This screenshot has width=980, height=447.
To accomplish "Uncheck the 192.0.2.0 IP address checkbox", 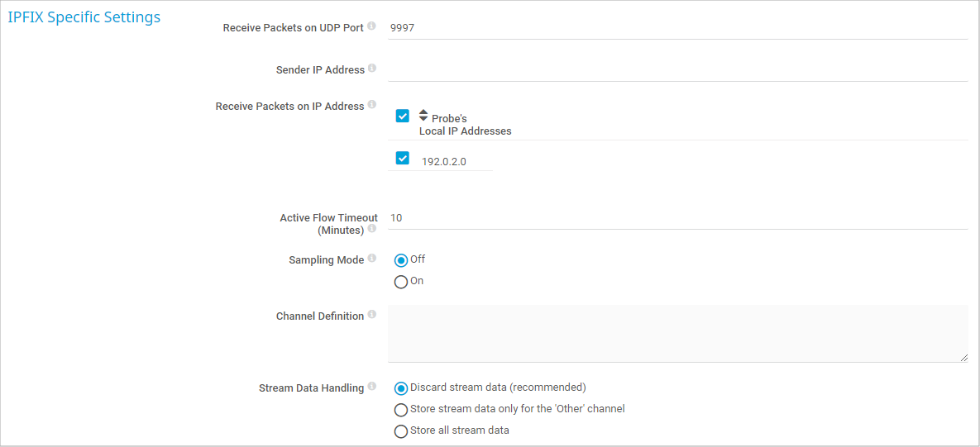I will click(x=403, y=159).
